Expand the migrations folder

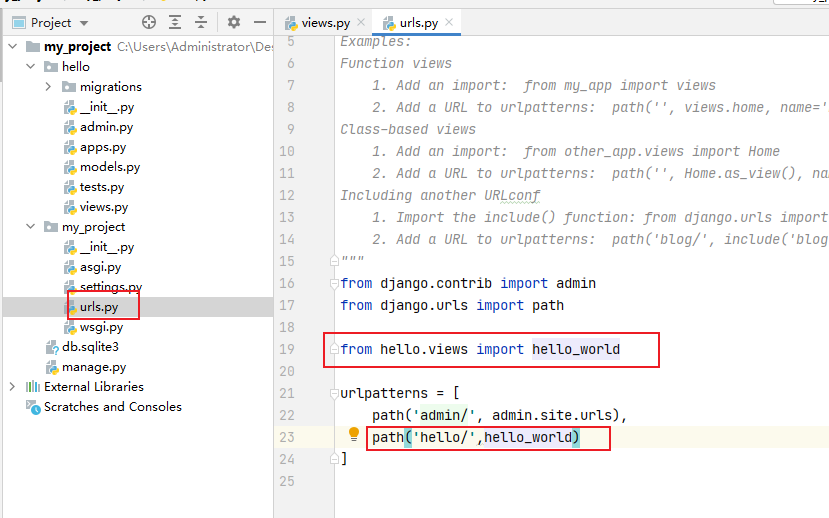[48, 87]
